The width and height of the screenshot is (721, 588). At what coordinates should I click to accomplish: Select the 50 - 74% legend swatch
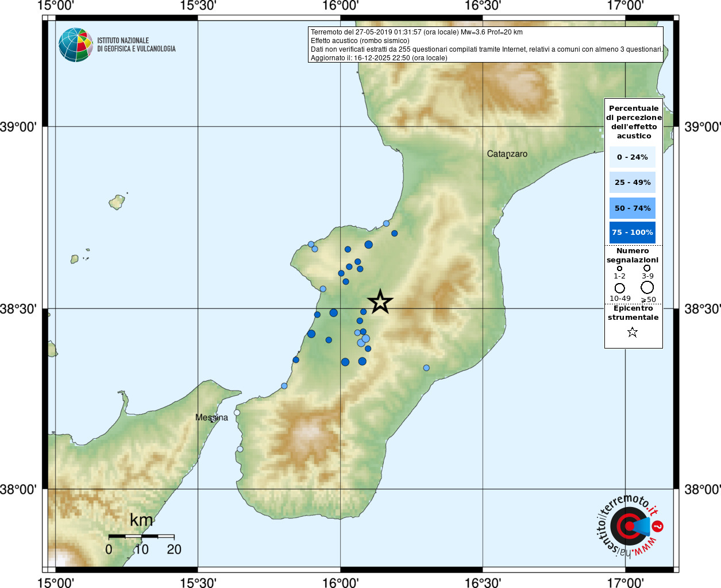point(632,208)
